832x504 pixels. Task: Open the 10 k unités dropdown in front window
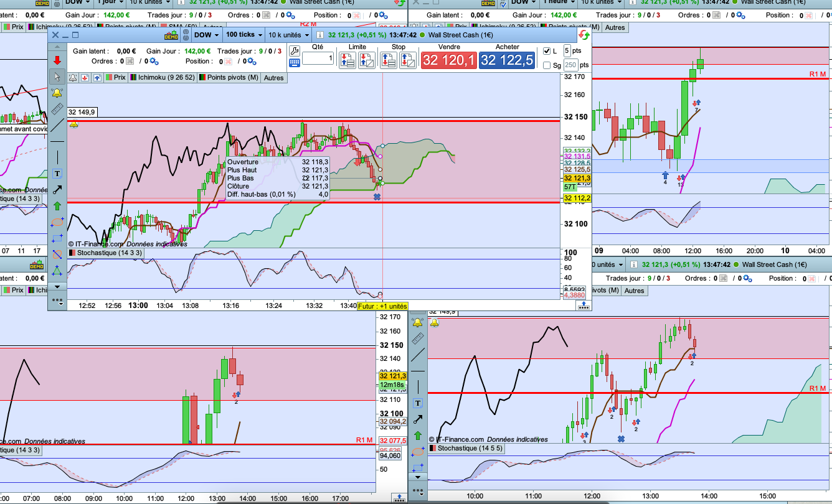[x=288, y=35]
